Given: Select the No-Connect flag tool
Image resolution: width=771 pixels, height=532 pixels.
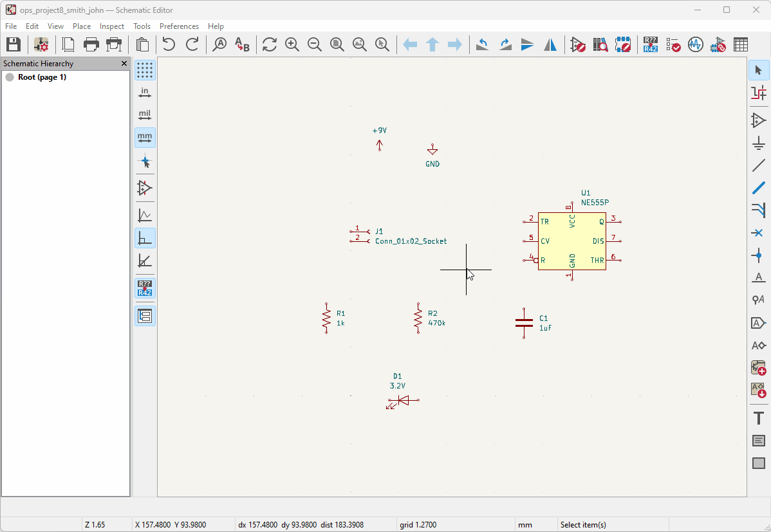Looking at the screenshot, I should (759, 233).
